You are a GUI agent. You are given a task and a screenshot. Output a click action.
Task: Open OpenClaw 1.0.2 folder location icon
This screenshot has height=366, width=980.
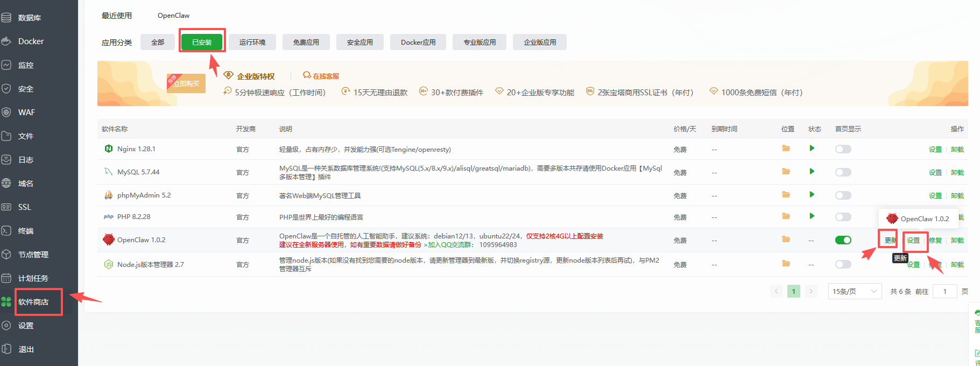point(786,239)
